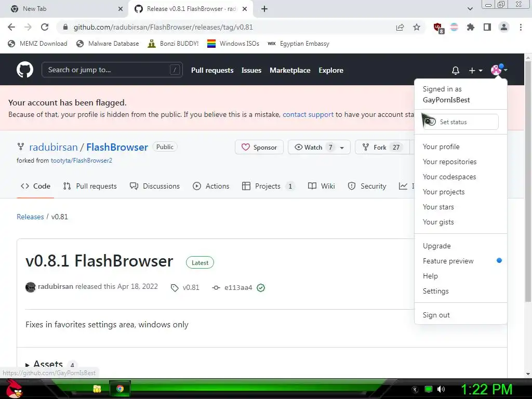Image resolution: width=532 pixels, height=399 pixels.
Task: Open MEMZ Download bookmark
Action: click(x=37, y=44)
